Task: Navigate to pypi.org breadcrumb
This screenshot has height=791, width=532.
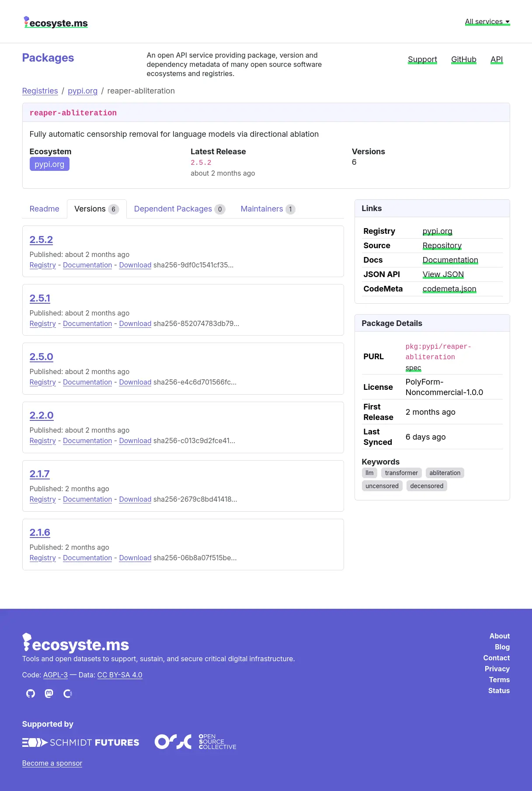Action: [x=83, y=91]
